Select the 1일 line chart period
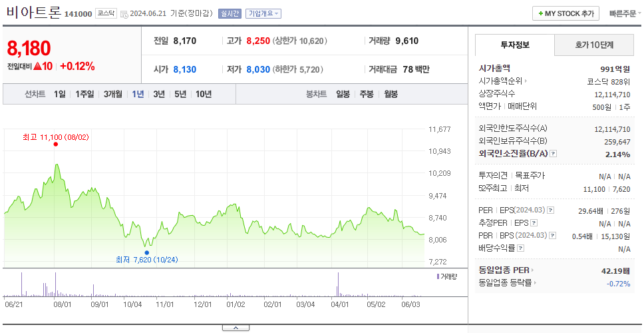This screenshot has height=333, width=644. pos(60,94)
